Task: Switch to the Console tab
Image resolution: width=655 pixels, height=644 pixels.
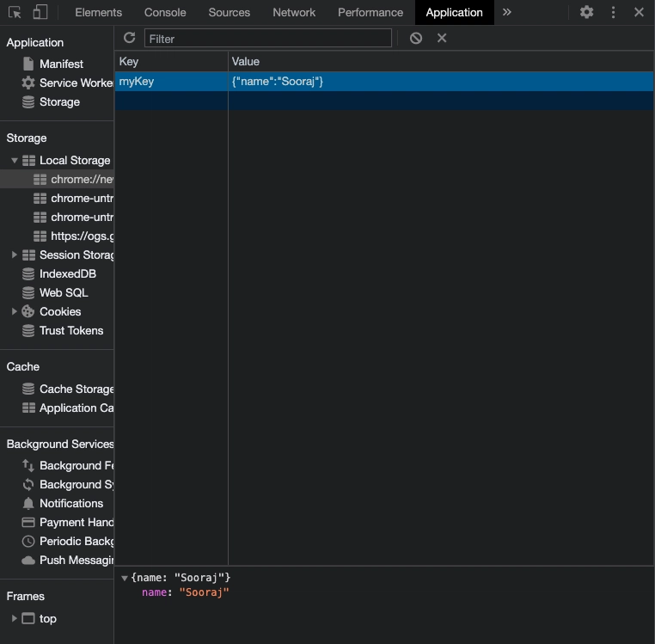Action: click(165, 13)
